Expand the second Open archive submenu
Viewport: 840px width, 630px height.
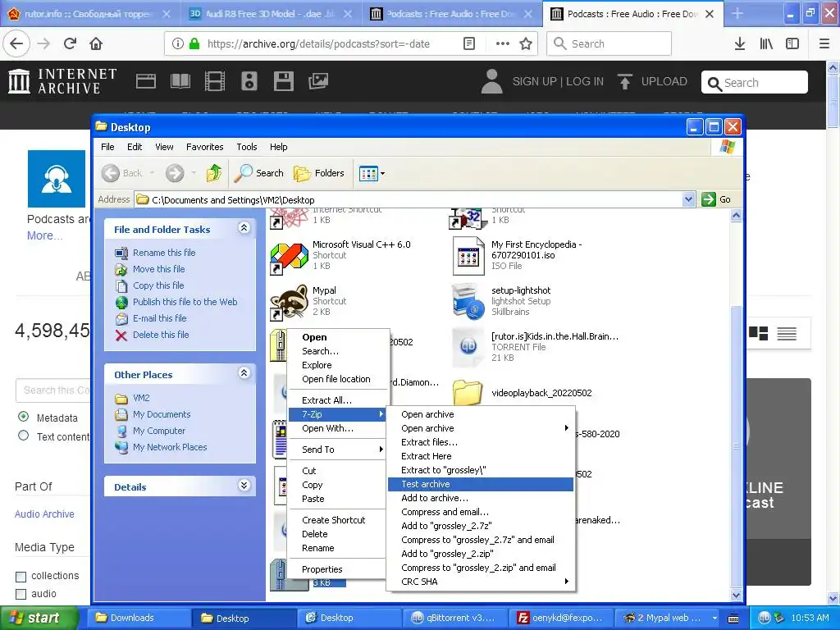click(481, 428)
